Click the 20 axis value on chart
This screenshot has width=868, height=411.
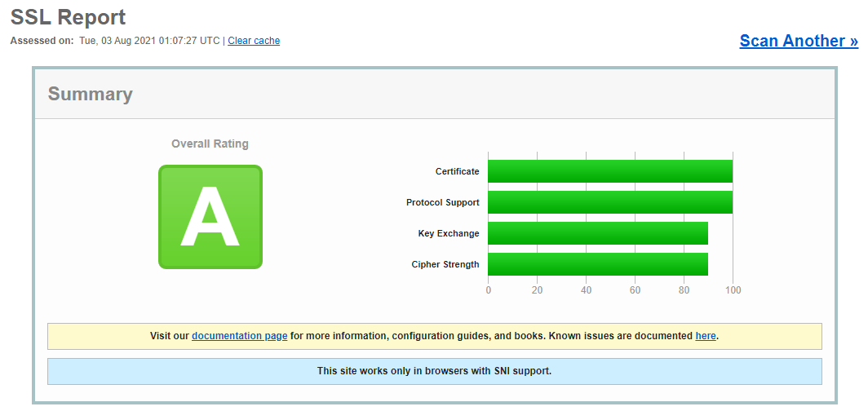(x=537, y=290)
